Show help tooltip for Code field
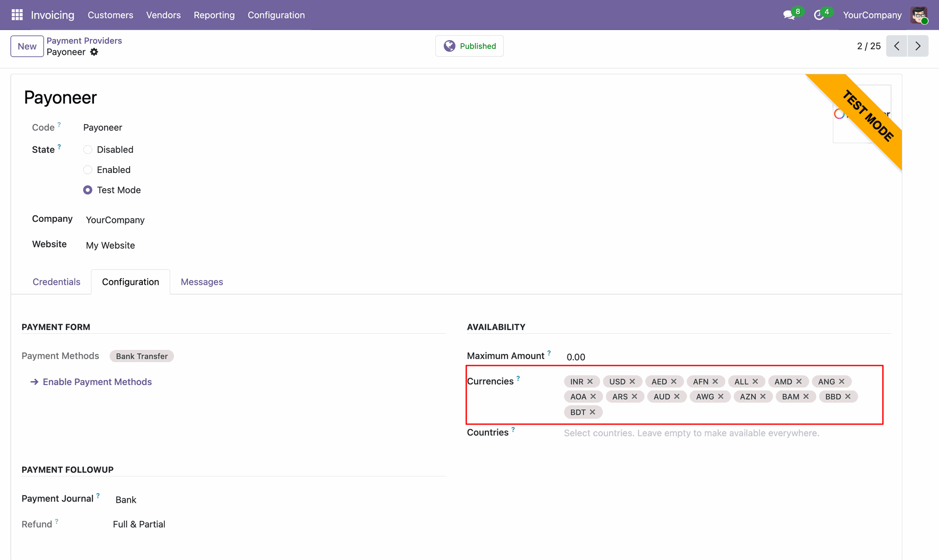 (x=59, y=125)
